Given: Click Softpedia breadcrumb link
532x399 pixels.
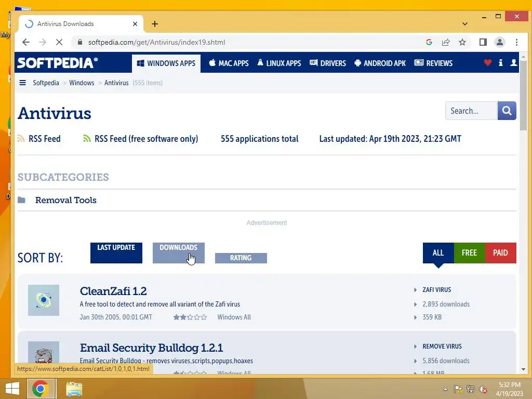Looking at the screenshot, I should tap(46, 83).
